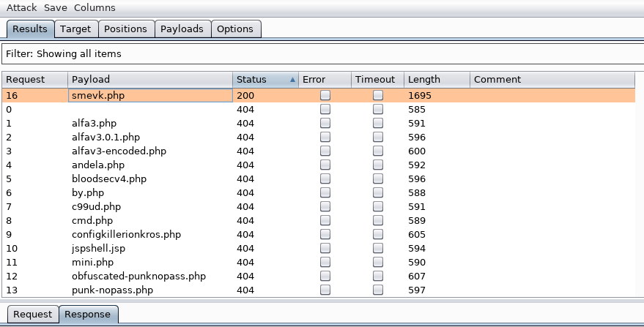Toggle Error checkbox for alfa3.php row
This screenshot has height=327, width=644.
pyautogui.click(x=325, y=124)
